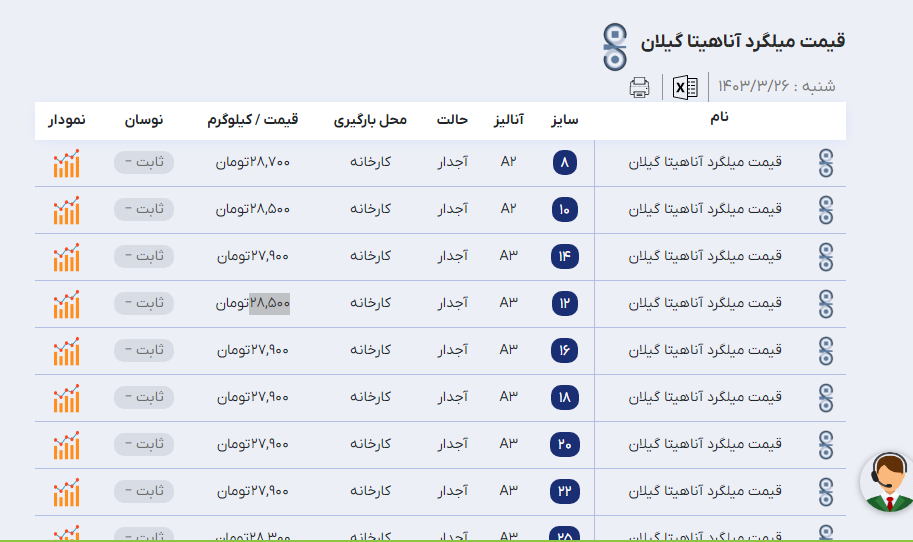Select the 'سایز' column header

[565, 120]
